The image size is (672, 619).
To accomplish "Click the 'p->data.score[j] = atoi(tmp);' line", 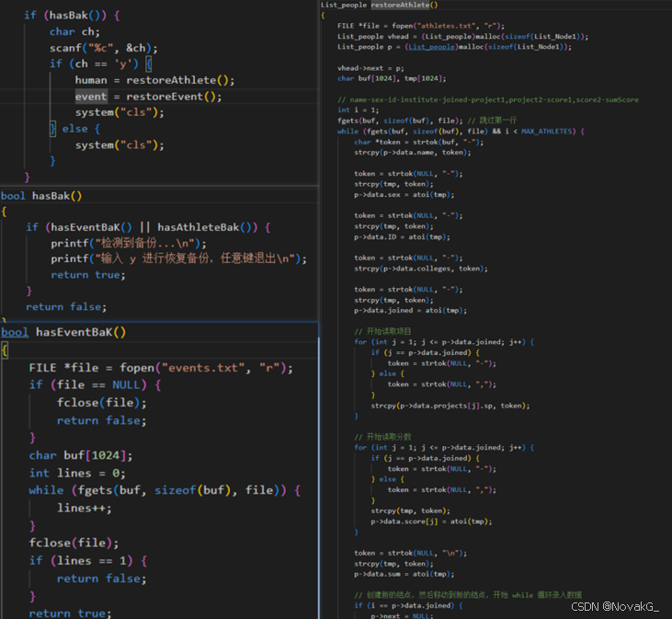I will click(x=431, y=522).
